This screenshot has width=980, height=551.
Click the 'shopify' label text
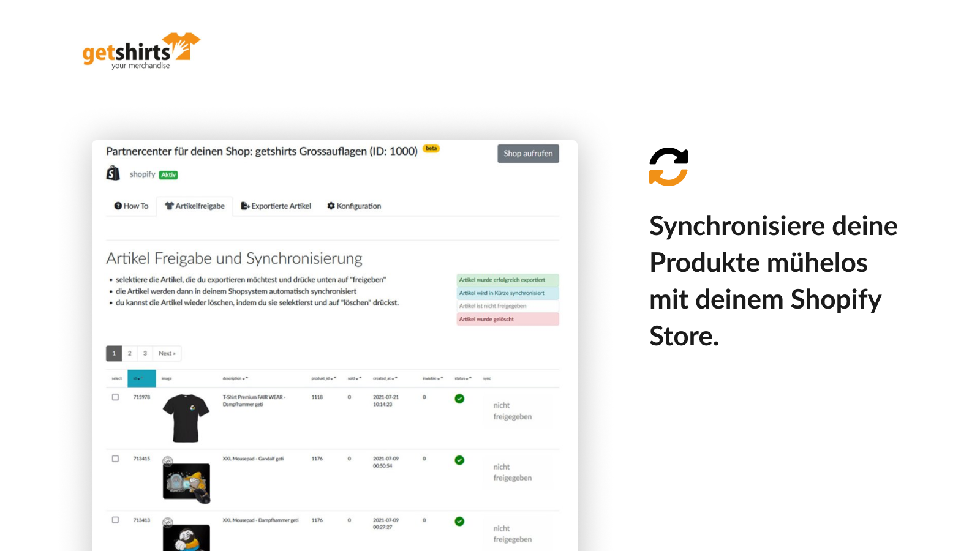pyautogui.click(x=142, y=174)
